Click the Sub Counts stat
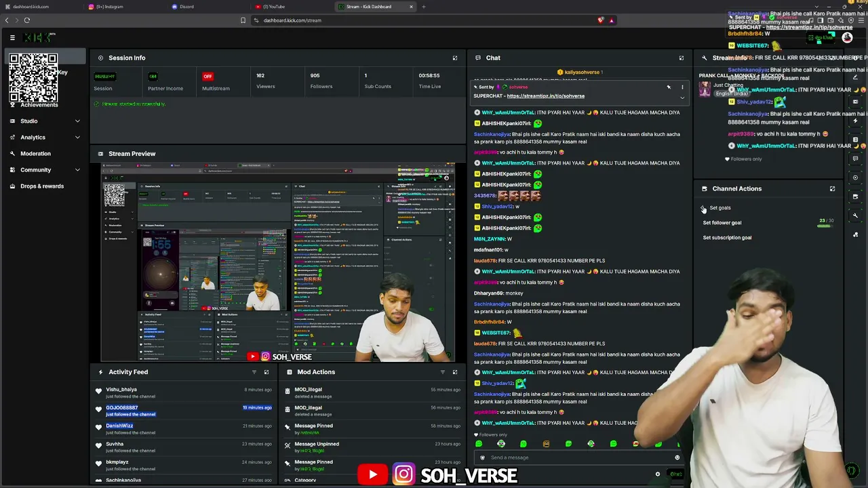This screenshot has height=488, width=868. (378, 81)
